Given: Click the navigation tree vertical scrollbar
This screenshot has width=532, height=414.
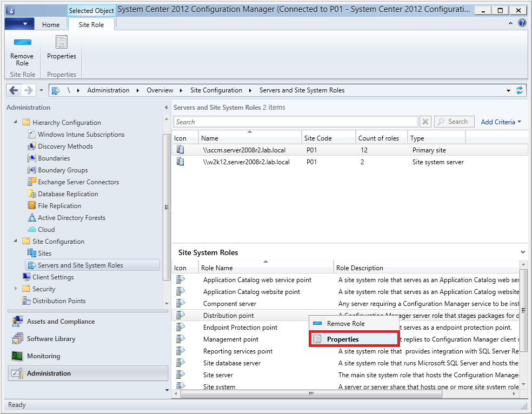Looking at the screenshot, I should (x=167, y=207).
